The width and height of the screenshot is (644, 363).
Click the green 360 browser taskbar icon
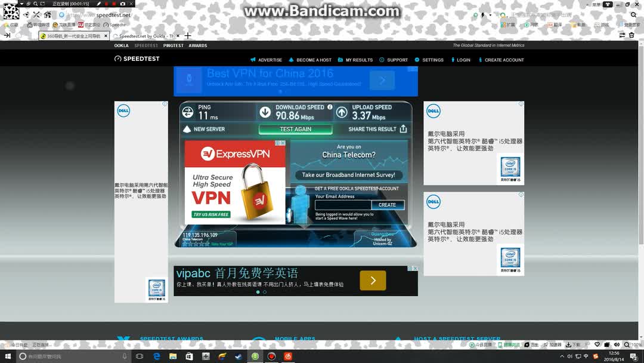pos(255,356)
